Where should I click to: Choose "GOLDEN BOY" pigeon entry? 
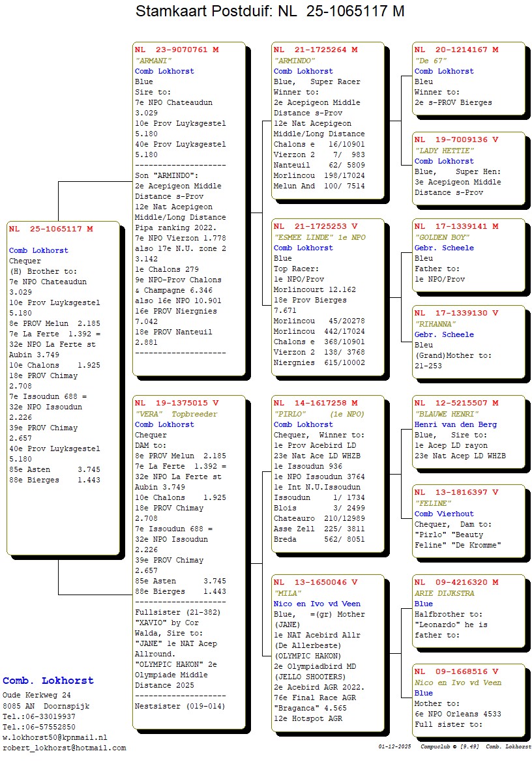[441, 237]
